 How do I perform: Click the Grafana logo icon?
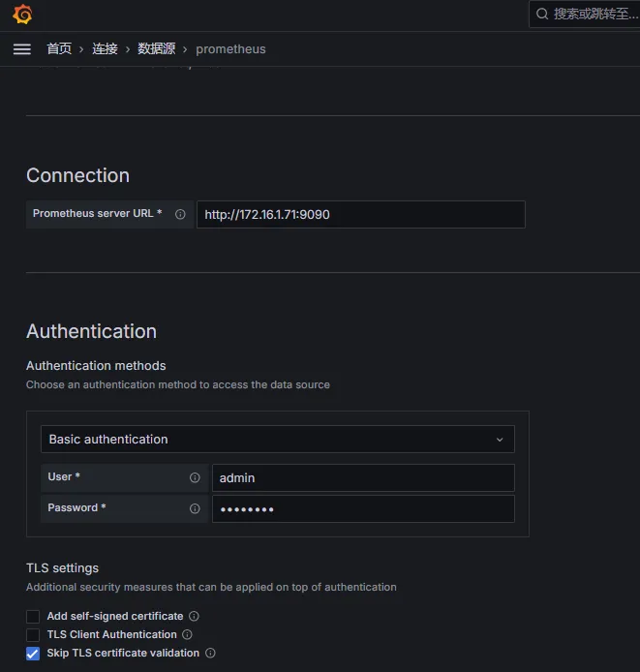[x=22, y=15]
